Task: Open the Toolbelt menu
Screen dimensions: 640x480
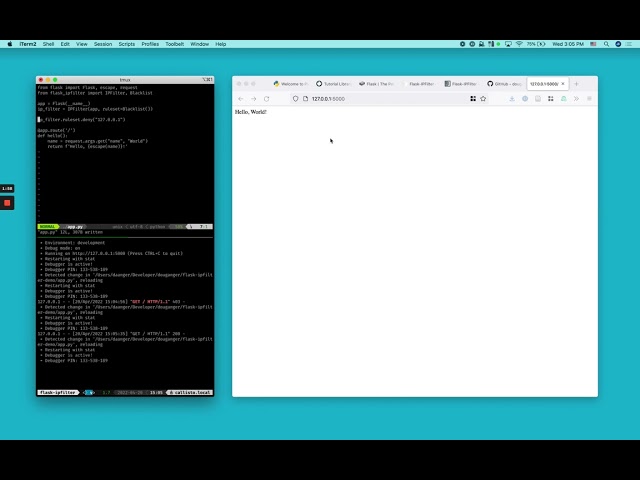Action: coord(175,44)
